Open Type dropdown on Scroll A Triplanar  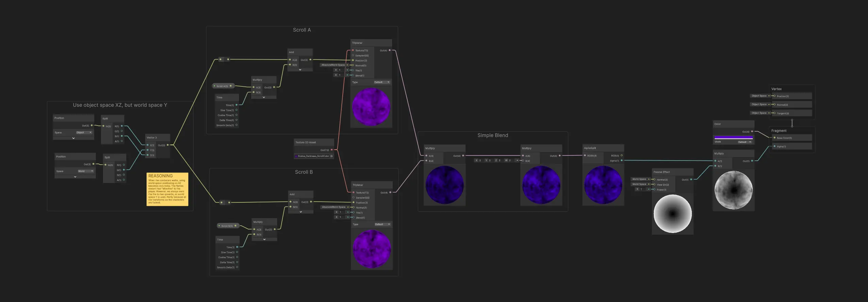point(382,82)
